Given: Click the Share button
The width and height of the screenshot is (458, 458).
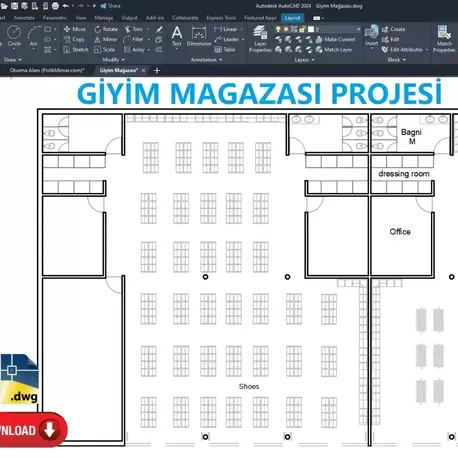Looking at the screenshot, I should [x=111, y=6].
